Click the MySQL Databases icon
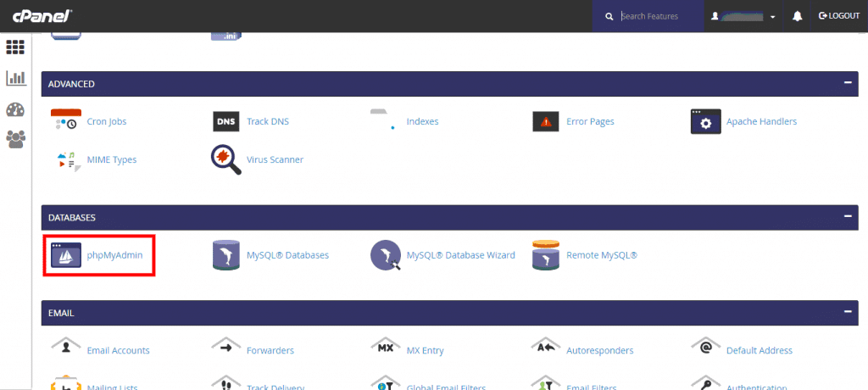The height and width of the screenshot is (390, 868). [x=225, y=255]
